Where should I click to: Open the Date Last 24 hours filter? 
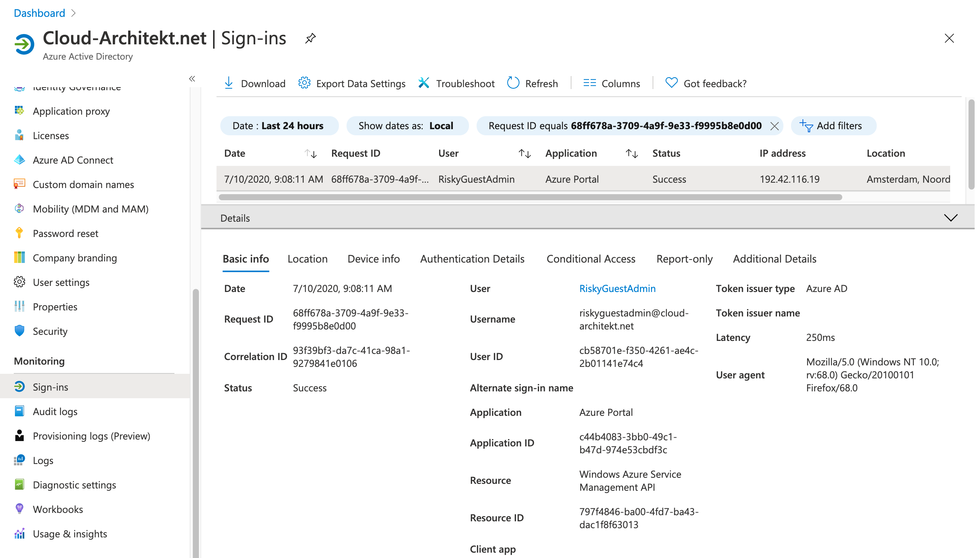[x=279, y=126]
